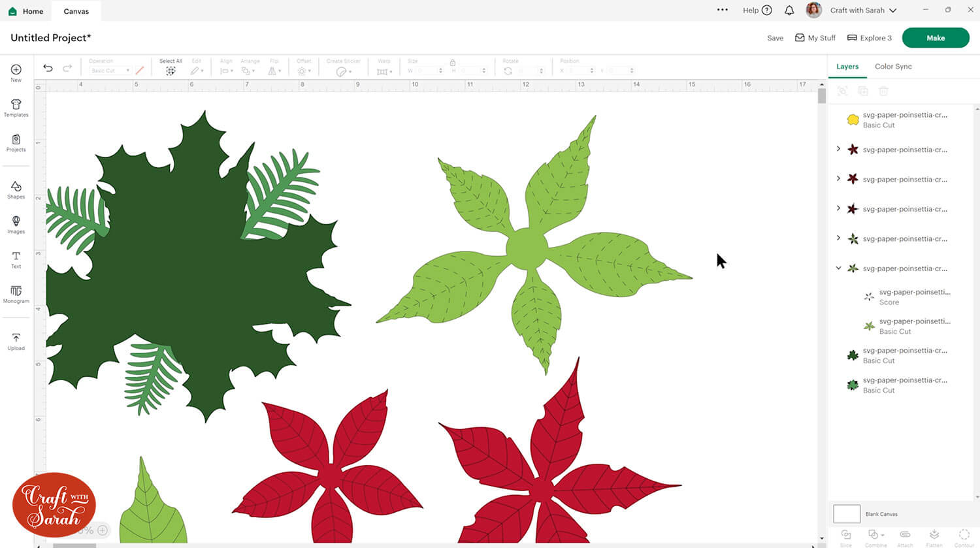Open the Shapes tool

tap(16, 190)
